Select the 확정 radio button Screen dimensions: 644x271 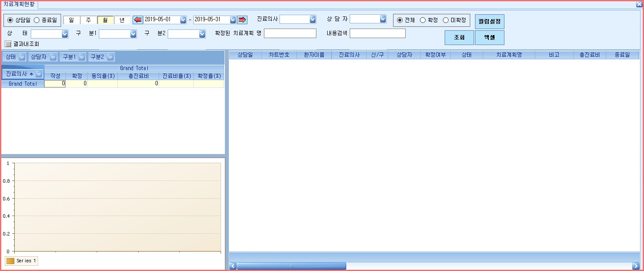click(423, 20)
